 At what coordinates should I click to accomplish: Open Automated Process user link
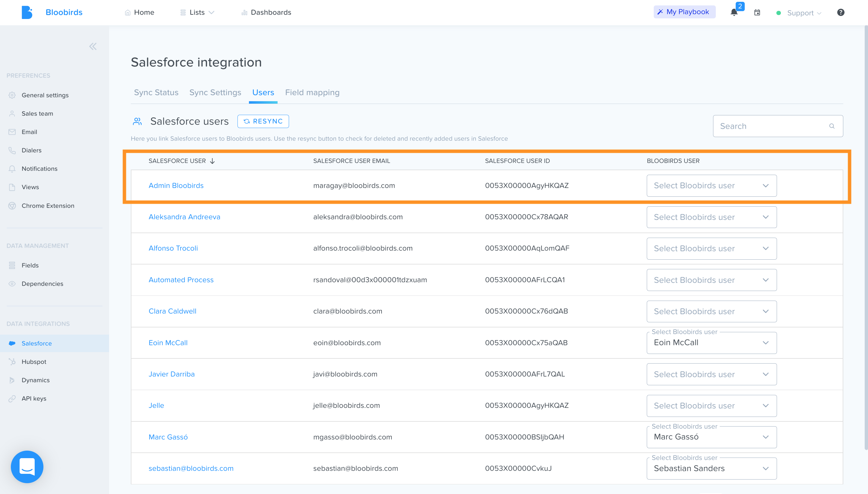tap(181, 280)
